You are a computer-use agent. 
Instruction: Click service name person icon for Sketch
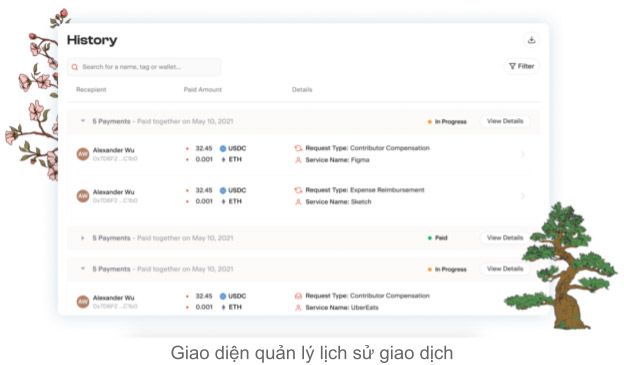point(298,202)
